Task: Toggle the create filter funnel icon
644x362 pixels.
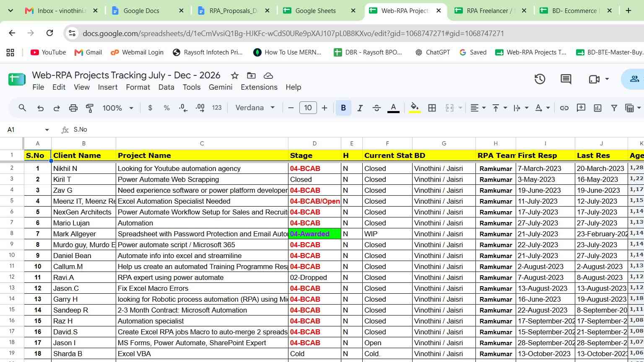Action: [614, 108]
